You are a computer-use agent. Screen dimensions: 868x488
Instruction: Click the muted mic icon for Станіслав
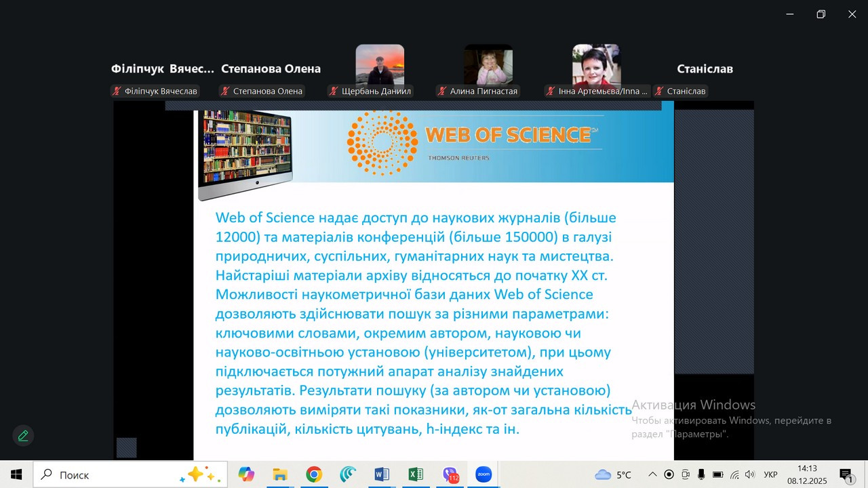[659, 91]
